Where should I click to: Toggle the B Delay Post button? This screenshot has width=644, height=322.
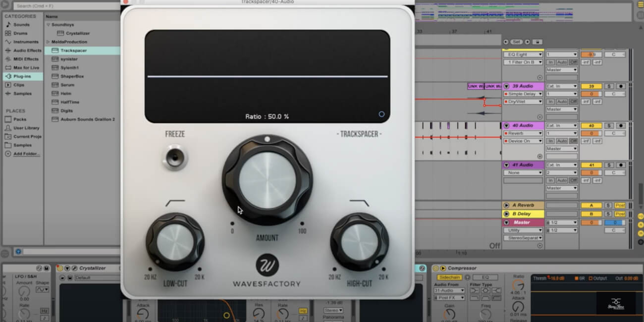point(620,214)
